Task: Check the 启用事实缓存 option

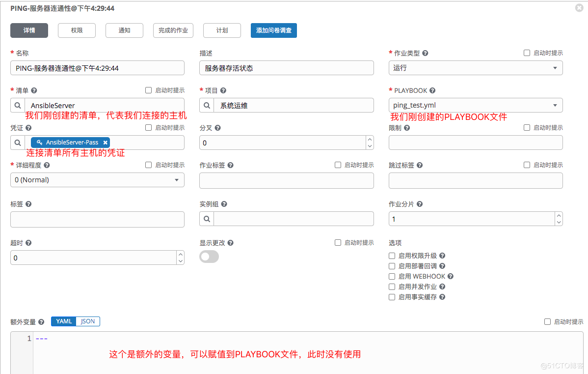Action: [x=392, y=297]
